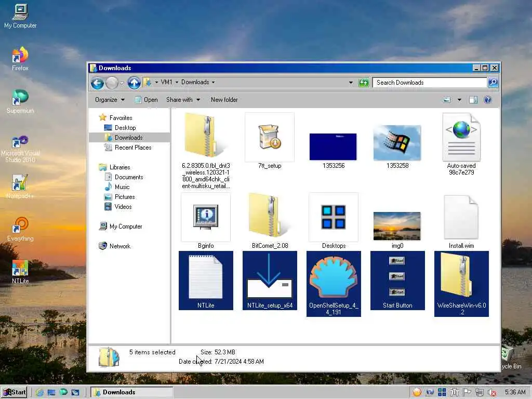Select the Start Button image file
The image size is (532, 399).
tap(397, 281)
